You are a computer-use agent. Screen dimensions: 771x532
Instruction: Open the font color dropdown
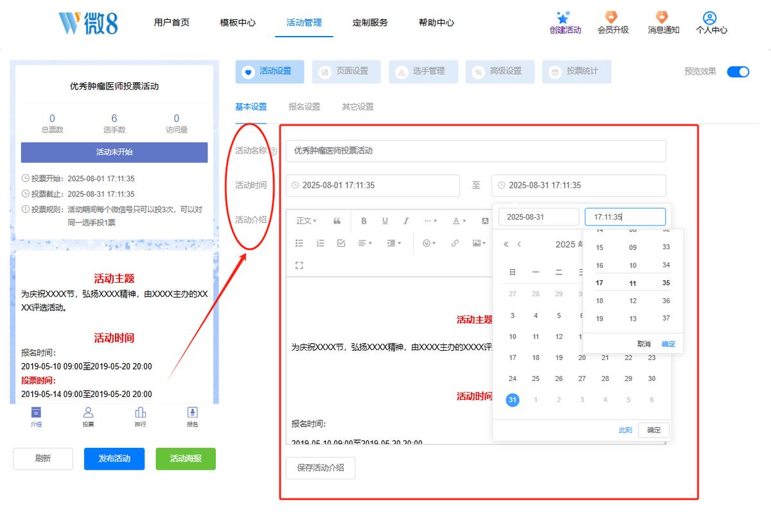[x=459, y=221]
